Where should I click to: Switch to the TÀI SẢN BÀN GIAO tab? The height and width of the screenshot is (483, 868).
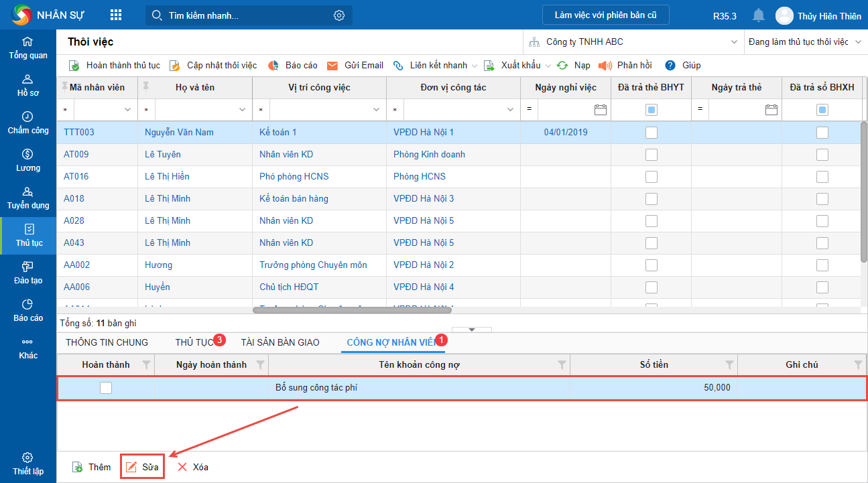coord(280,342)
